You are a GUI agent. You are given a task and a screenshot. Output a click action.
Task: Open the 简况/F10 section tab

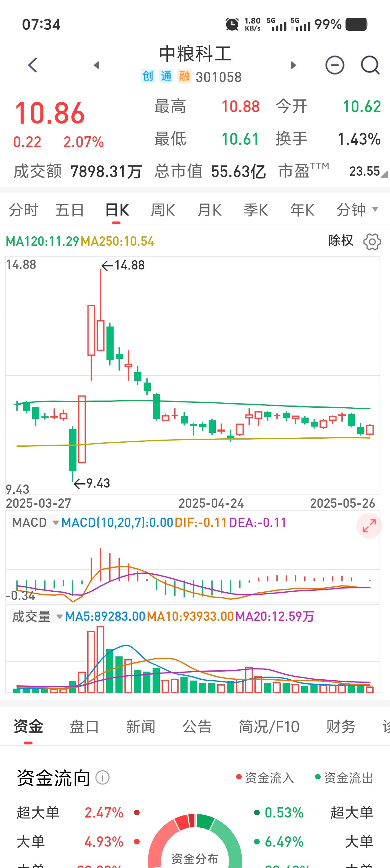(269, 726)
